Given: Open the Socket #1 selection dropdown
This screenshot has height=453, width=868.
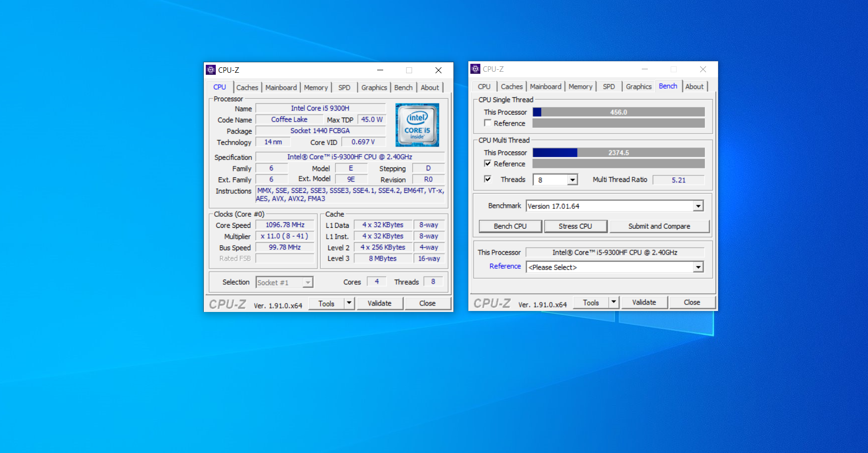Looking at the screenshot, I should [x=308, y=283].
